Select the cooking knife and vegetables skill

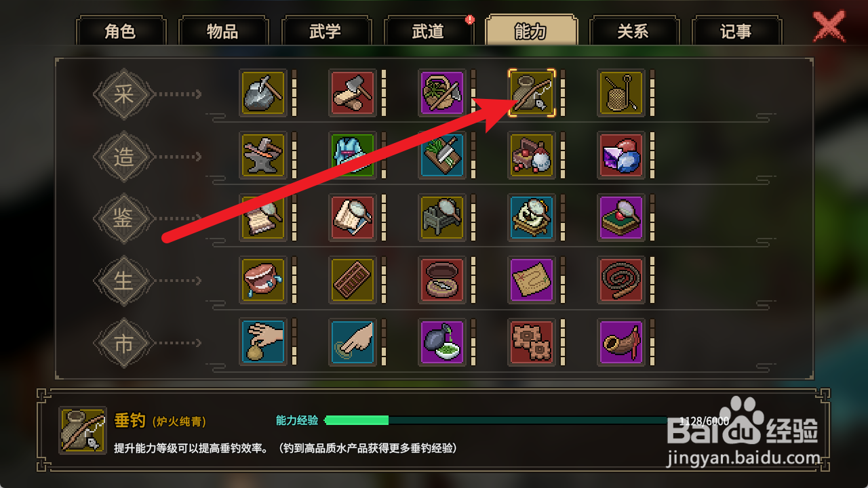(x=442, y=155)
